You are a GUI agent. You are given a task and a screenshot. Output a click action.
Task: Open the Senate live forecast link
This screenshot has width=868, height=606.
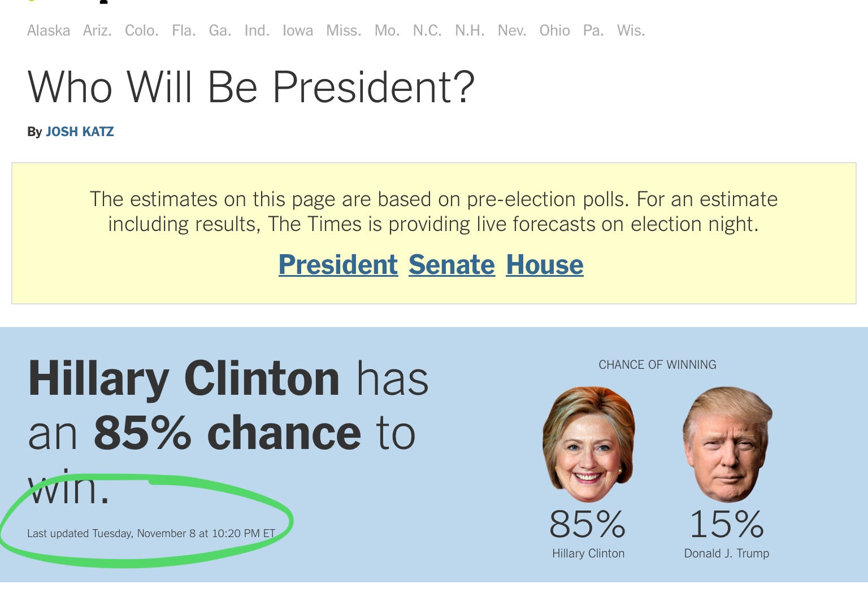click(452, 264)
